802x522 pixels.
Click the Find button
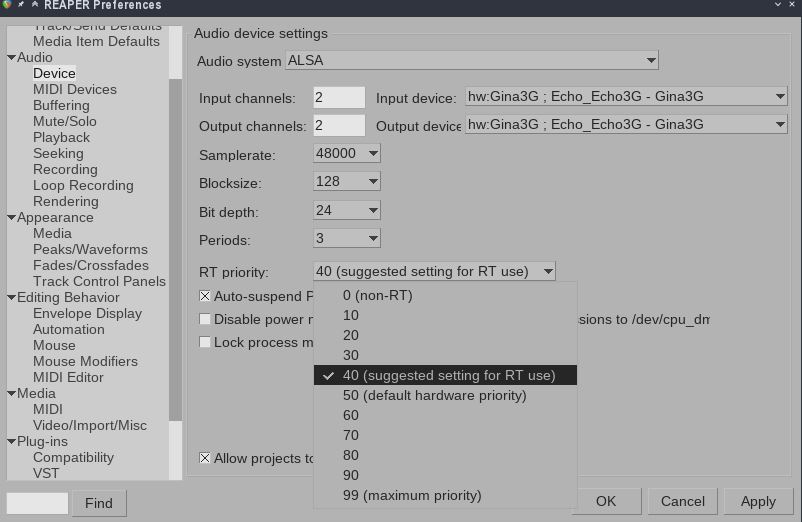[x=99, y=504]
